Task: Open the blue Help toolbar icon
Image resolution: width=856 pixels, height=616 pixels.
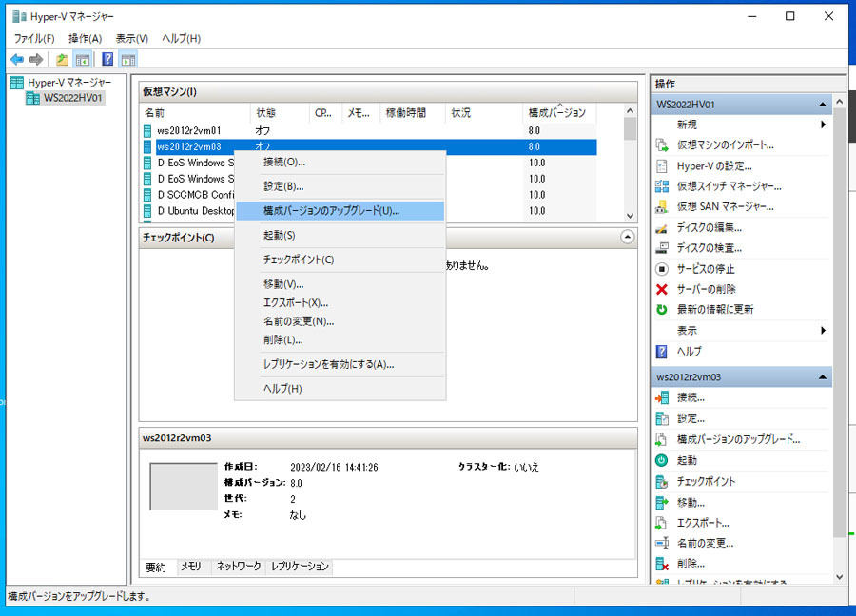Action: (107, 59)
